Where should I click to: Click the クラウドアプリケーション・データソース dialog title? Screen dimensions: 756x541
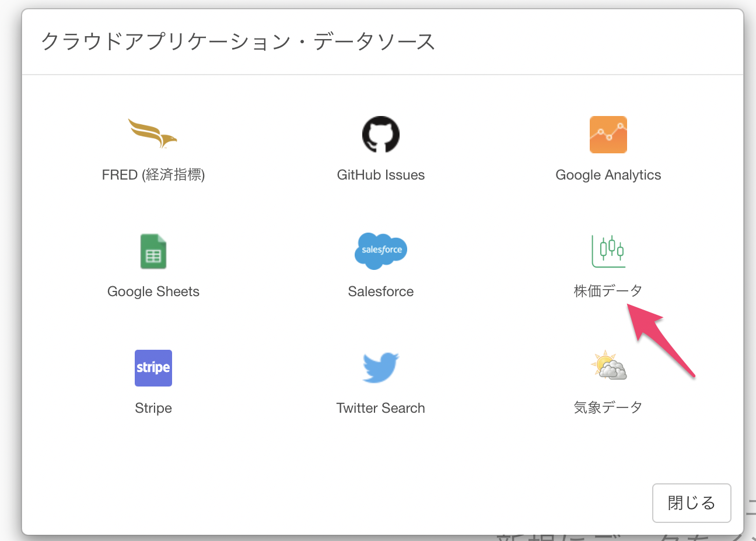(x=238, y=42)
